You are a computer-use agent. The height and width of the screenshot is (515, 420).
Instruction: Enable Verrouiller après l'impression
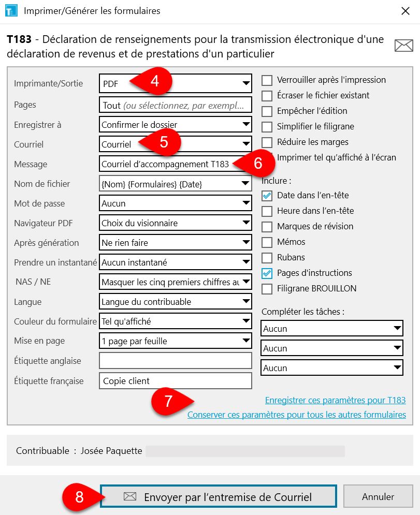(x=267, y=80)
